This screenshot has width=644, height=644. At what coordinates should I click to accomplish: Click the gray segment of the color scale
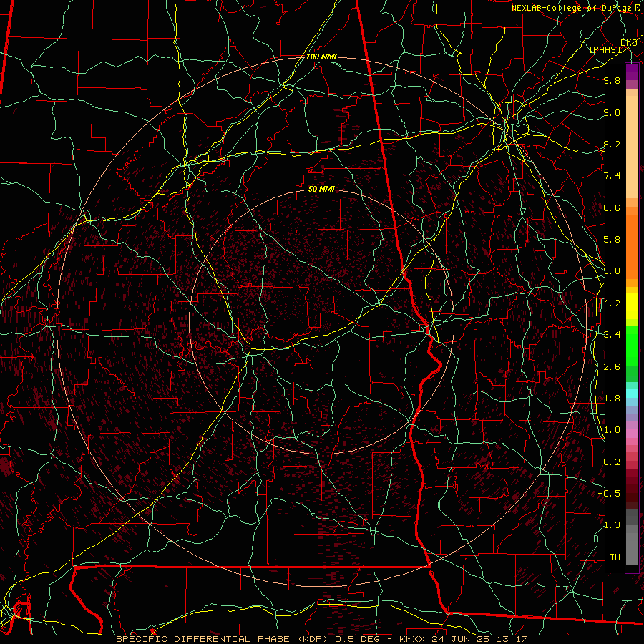[632, 537]
